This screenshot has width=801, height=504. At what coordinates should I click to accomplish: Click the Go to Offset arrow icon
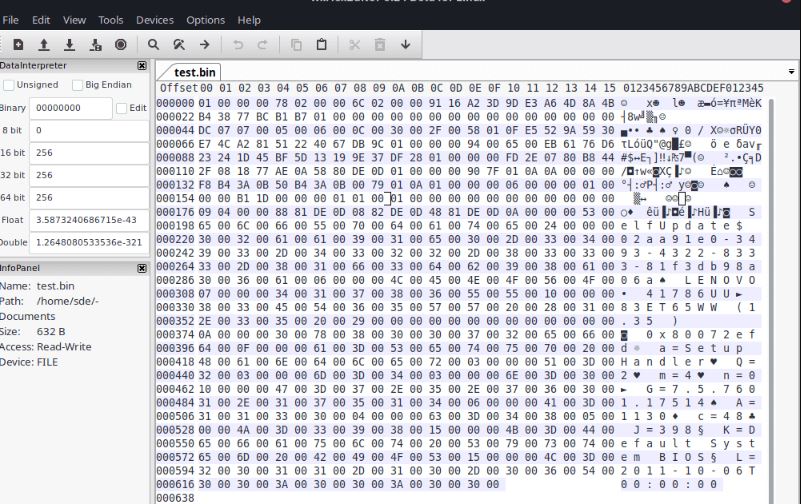point(204,45)
